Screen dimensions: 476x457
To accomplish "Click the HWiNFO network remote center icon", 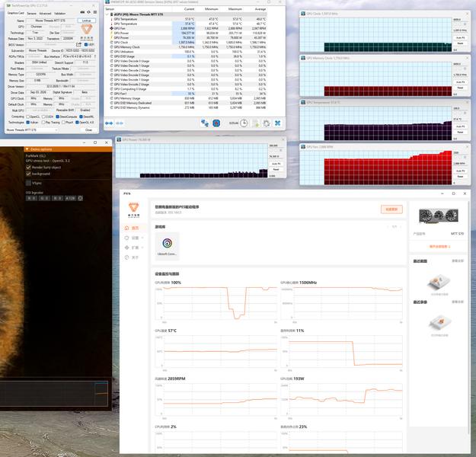I will pos(205,123).
